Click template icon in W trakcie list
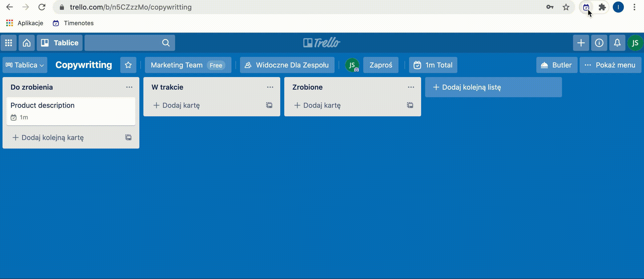This screenshot has width=644, height=279. coord(269,105)
